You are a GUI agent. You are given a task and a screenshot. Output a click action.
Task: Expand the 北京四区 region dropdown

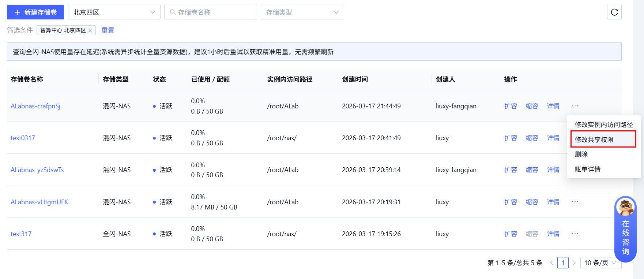click(x=114, y=12)
